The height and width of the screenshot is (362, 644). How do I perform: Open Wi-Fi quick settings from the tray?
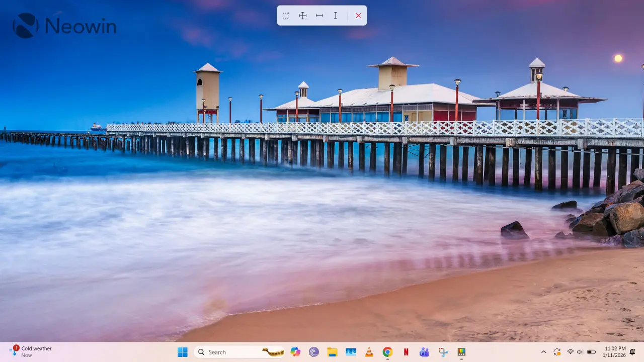coord(570,352)
